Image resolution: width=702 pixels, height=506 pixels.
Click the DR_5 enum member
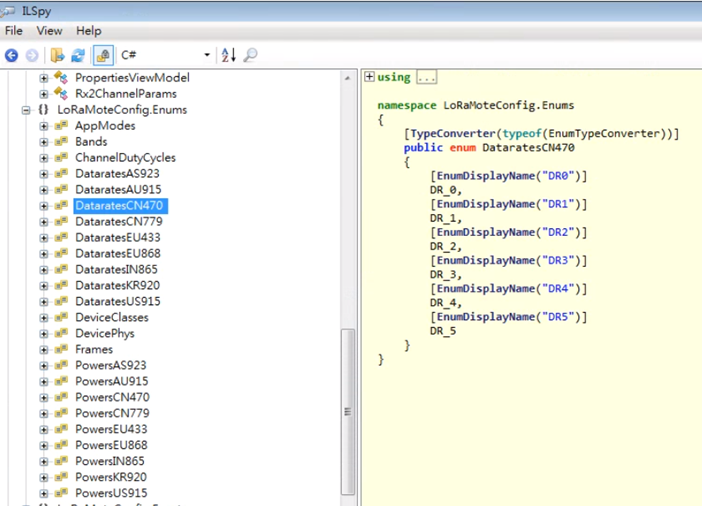443,331
